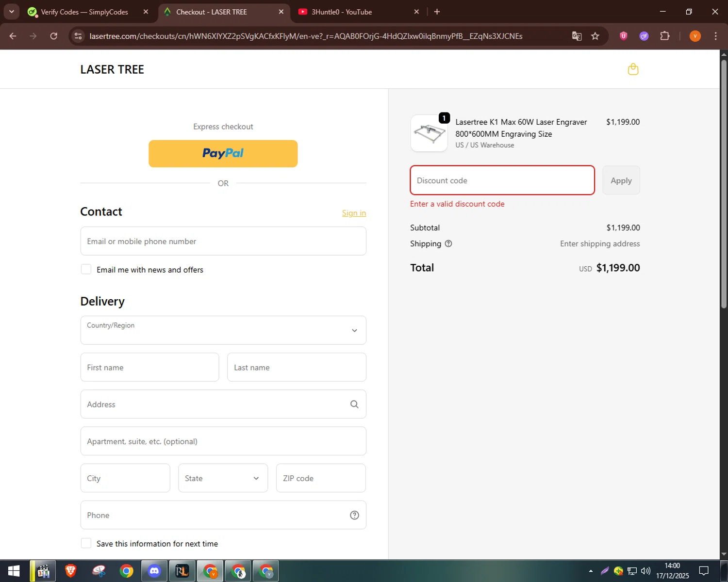This screenshot has width=728, height=582.
Task: Click the purple round extension icon
Action: pos(644,36)
